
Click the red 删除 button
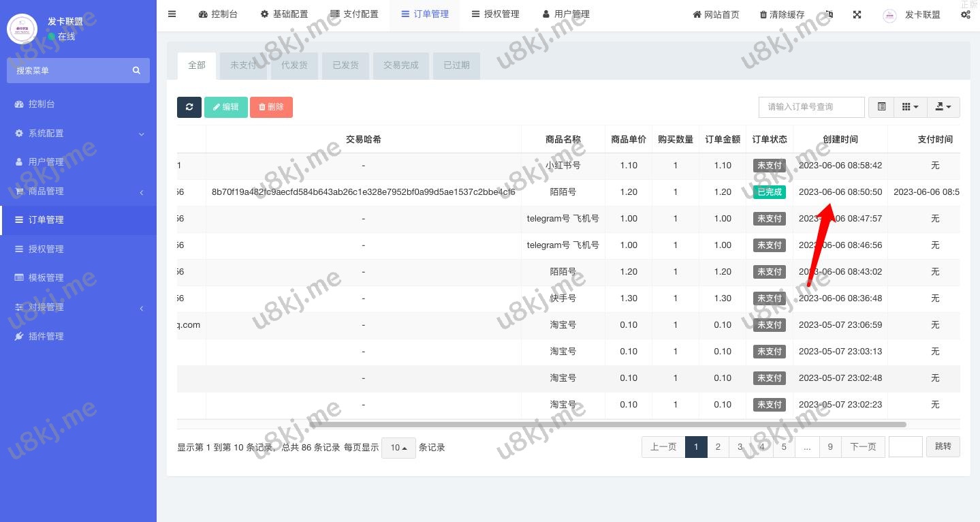click(x=271, y=107)
